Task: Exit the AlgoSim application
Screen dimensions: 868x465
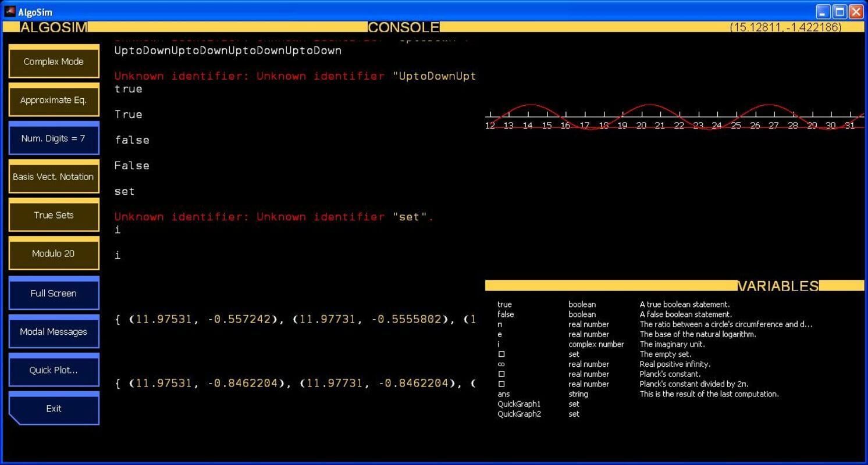Action: [x=54, y=409]
